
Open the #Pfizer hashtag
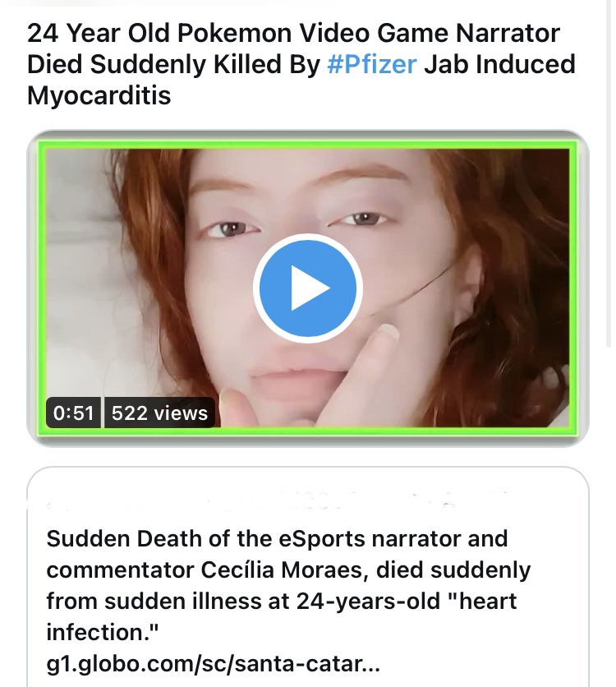click(x=372, y=64)
